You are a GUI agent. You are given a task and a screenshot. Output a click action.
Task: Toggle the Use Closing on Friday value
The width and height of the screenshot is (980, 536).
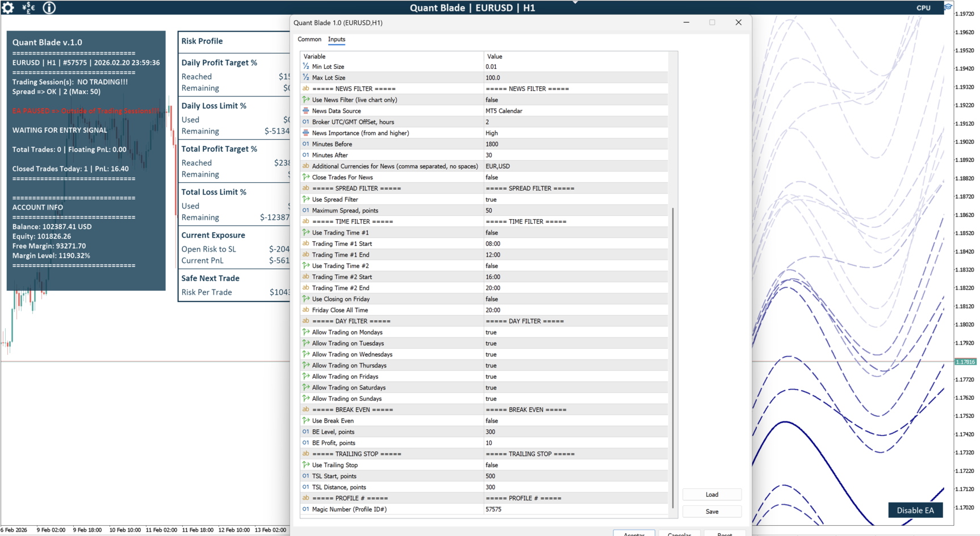[576, 299]
